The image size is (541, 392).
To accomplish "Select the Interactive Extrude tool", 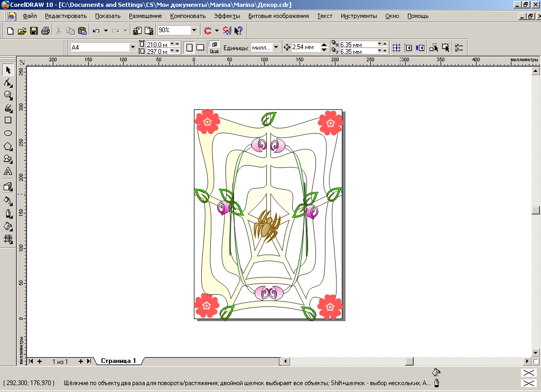I will click(x=8, y=186).
